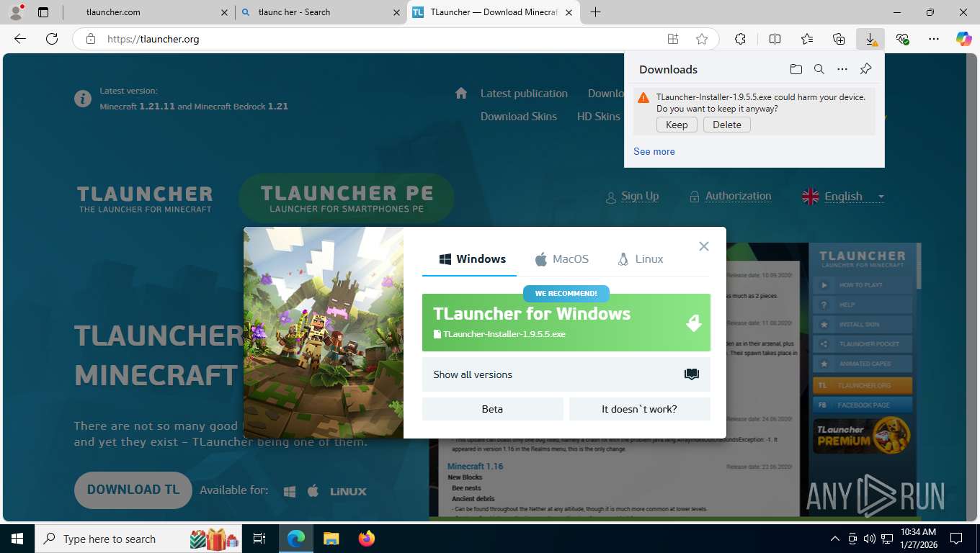Open Settings and more ellipsis menu
The image size is (980, 553).
click(x=934, y=39)
